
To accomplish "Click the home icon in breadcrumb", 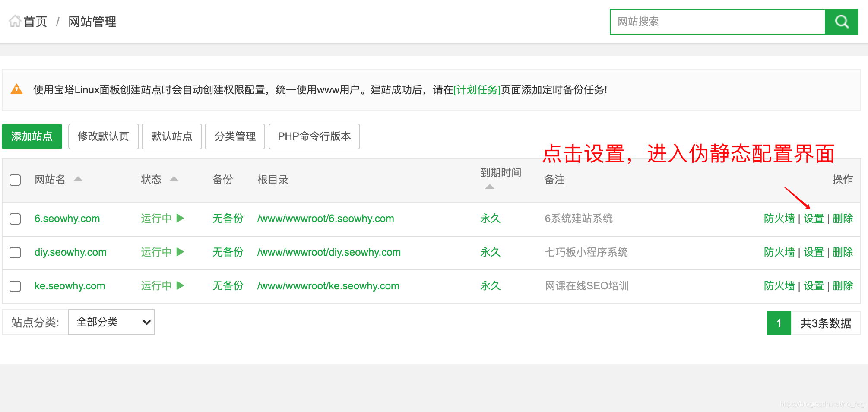I will pos(15,21).
